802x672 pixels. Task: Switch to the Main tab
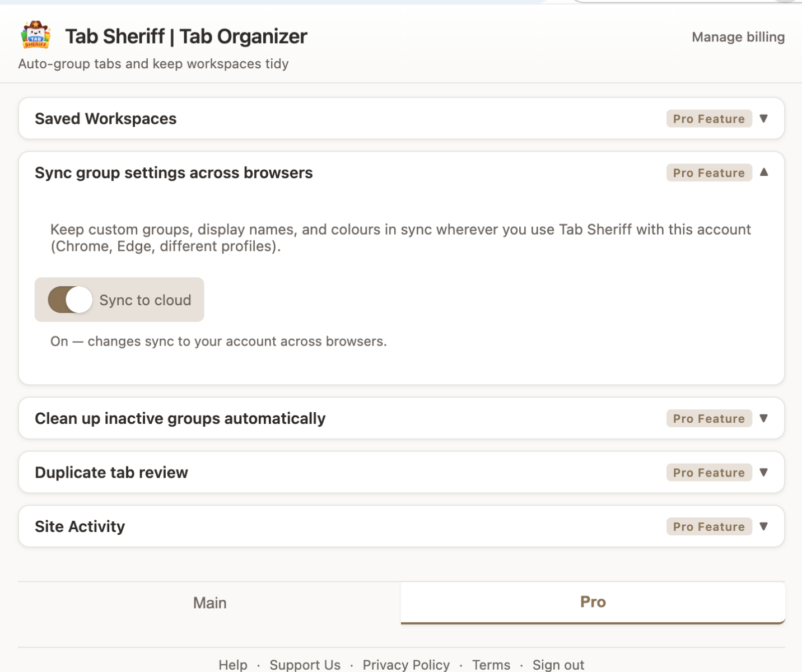click(x=209, y=603)
